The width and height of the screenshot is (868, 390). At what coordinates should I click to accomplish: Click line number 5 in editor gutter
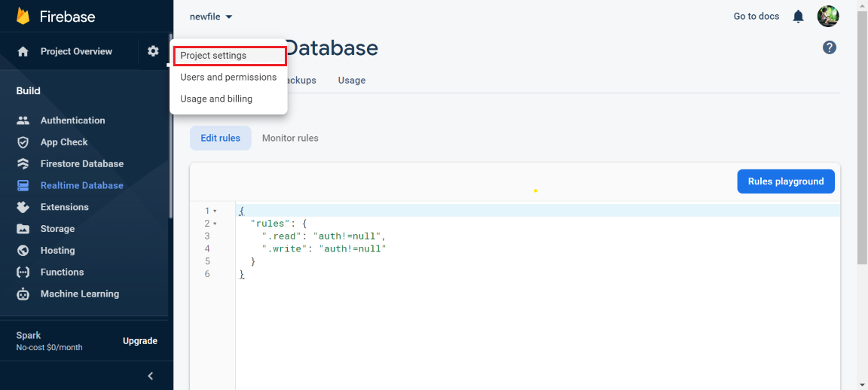(207, 261)
